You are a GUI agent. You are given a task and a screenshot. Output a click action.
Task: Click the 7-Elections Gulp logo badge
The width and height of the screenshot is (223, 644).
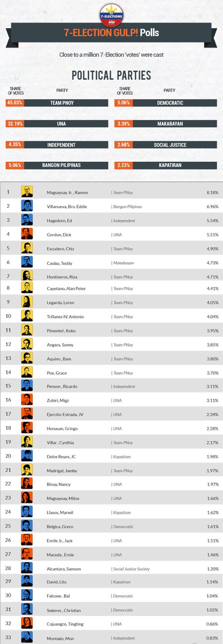pos(111,16)
